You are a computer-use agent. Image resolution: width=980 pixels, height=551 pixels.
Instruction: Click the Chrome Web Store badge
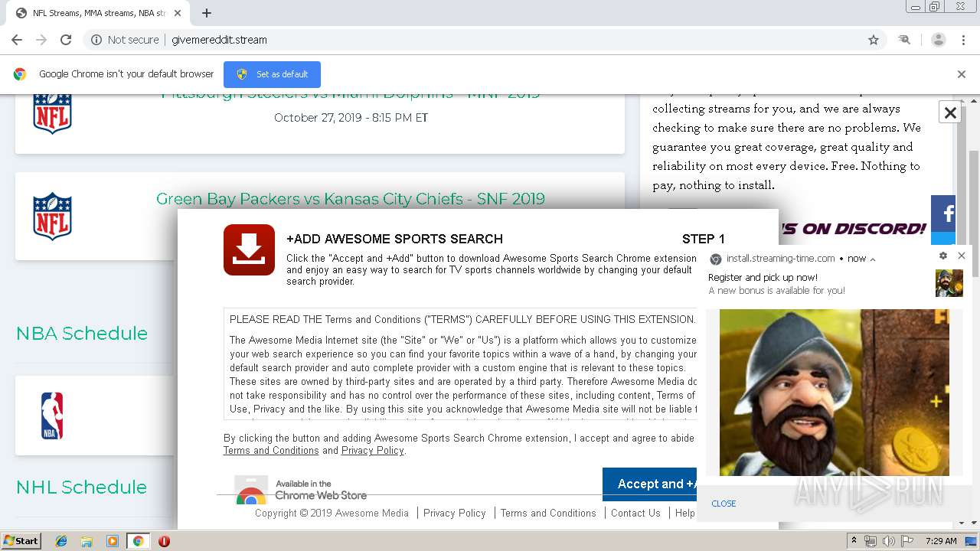pos(301,490)
